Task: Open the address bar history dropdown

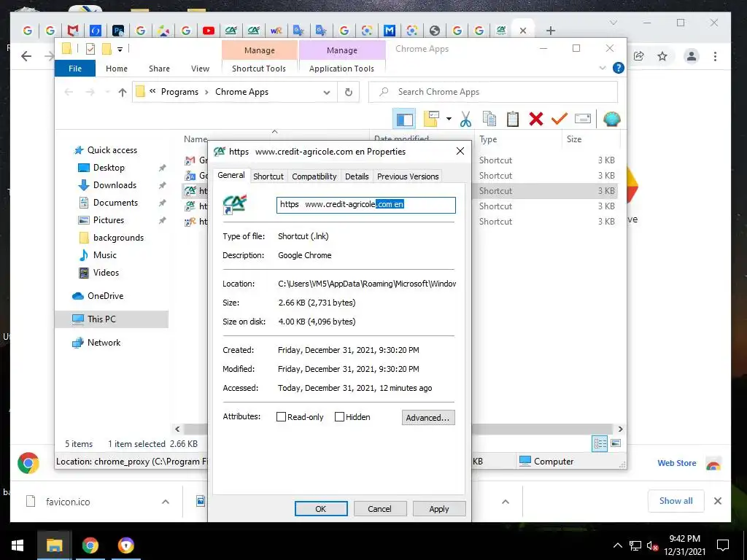Action: pyautogui.click(x=327, y=93)
